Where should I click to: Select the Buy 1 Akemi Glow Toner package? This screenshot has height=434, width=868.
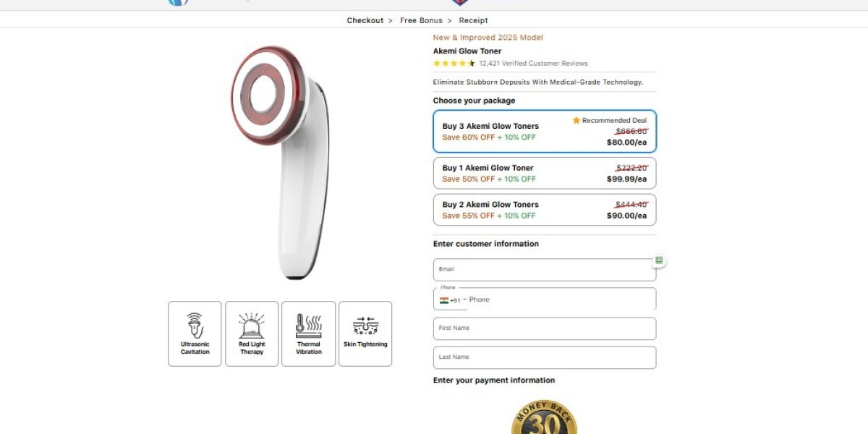click(545, 173)
